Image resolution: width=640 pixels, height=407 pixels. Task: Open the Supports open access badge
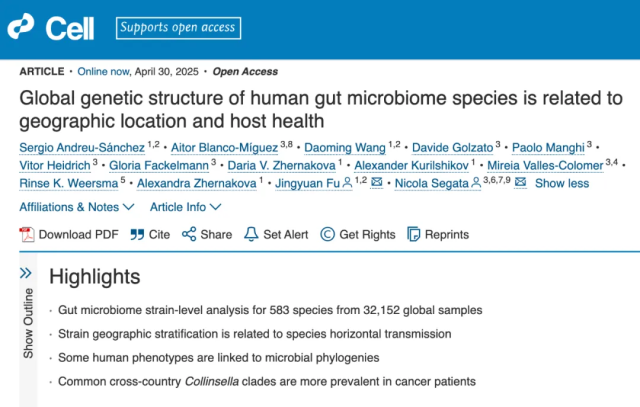(x=178, y=28)
